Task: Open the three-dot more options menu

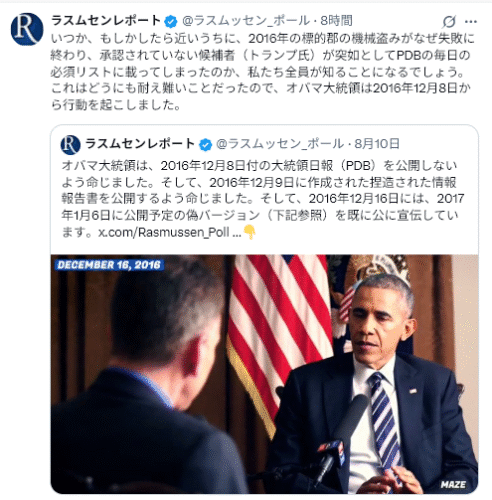Action: [471, 22]
